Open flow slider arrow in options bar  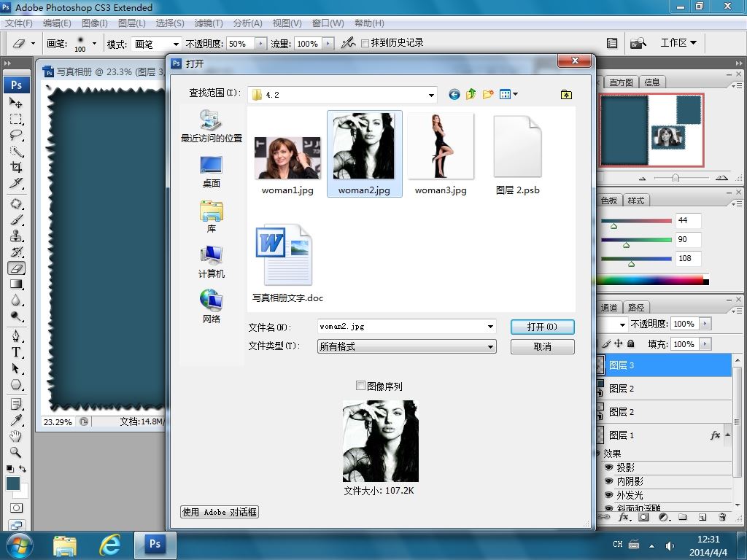click(328, 44)
